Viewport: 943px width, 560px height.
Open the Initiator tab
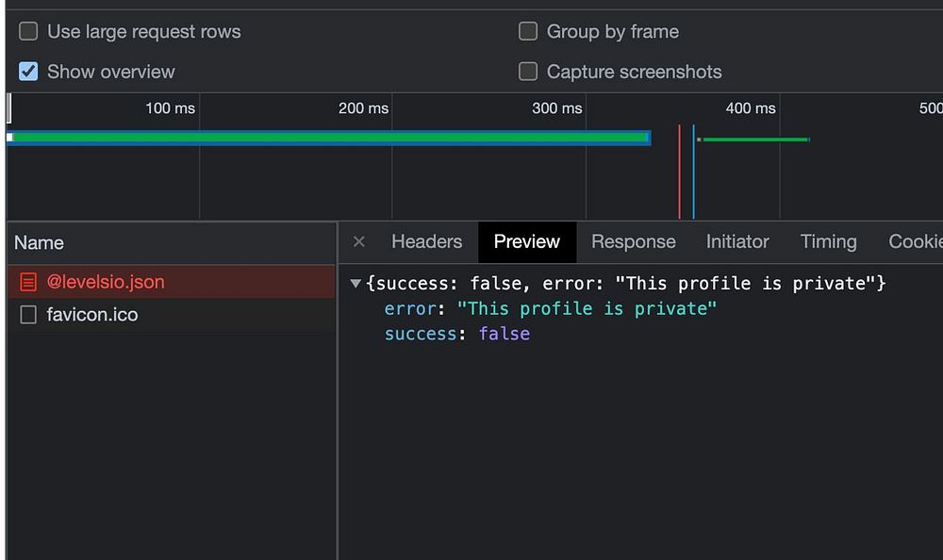(737, 242)
